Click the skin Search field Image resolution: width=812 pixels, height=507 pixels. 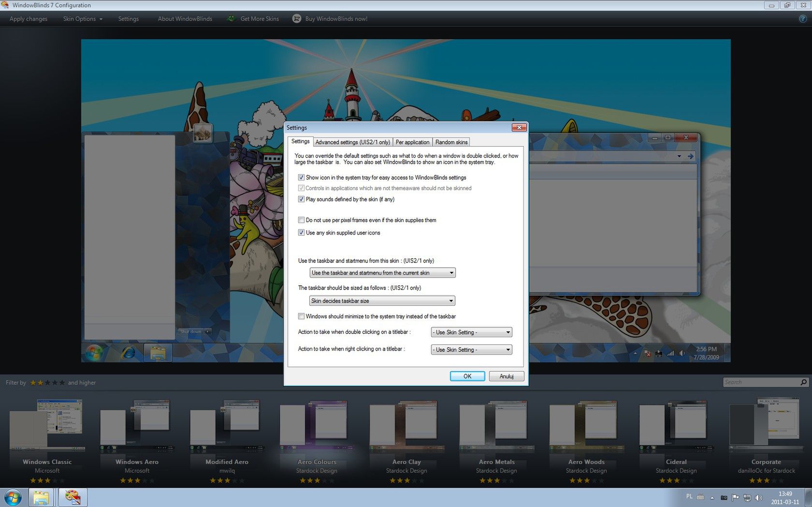point(761,382)
